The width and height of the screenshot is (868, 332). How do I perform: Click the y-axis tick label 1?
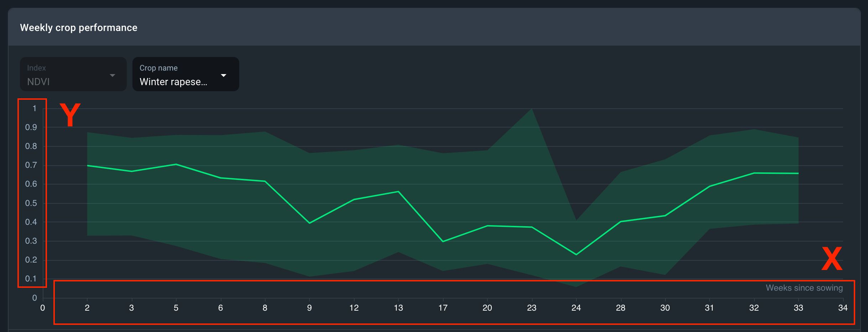(35, 108)
